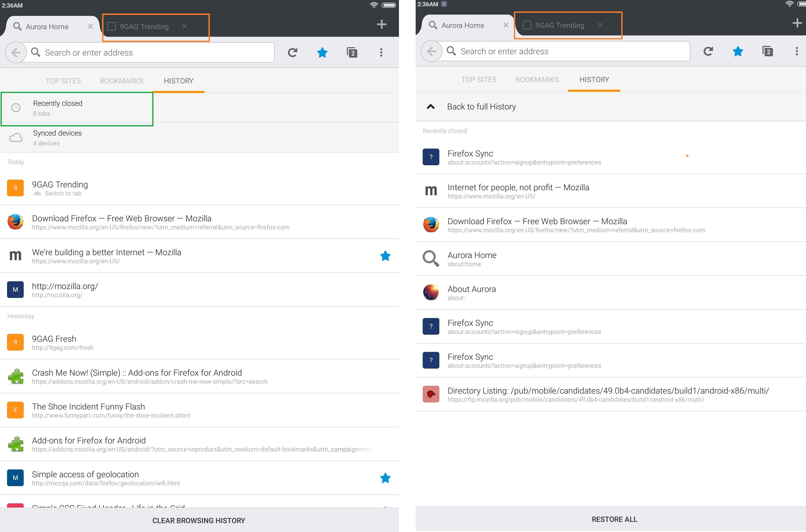Open TOP SITES panel in right browser
The image size is (806, 532).
(x=479, y=80)
